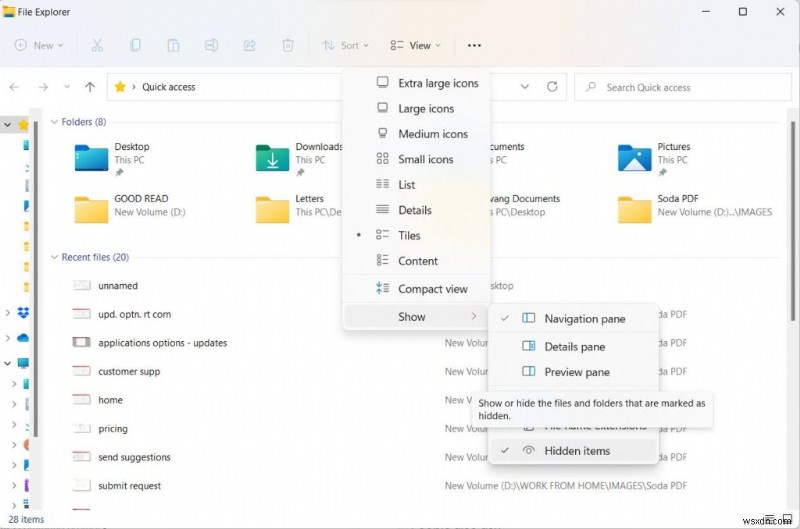Open recent locations dropdown arrow
The height and width of the screenshot is (529, 800).
67,87
